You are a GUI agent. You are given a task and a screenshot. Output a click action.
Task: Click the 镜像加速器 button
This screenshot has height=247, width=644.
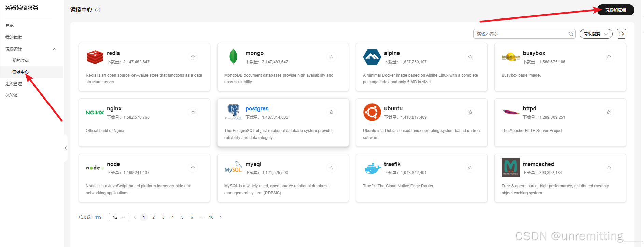pyautogui.click(x=616, y=10)
